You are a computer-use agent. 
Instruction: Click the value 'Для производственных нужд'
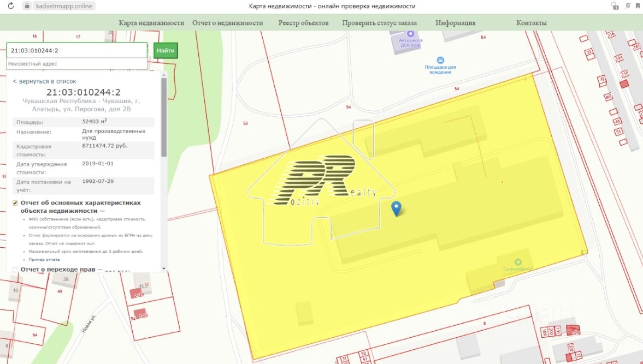(x=114, y=134)
